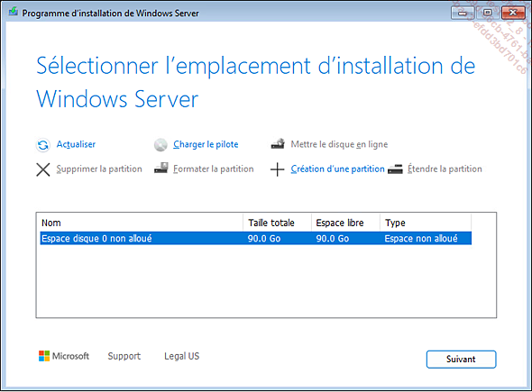Click the Actualiser refresh icon
532x392 pixels.
point(43,145)
